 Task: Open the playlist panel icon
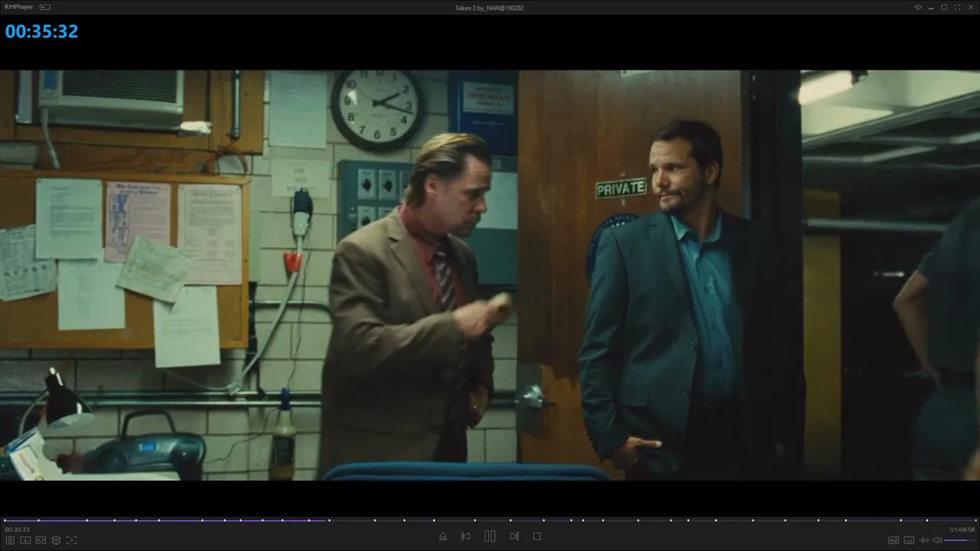[x=11, y=540]
